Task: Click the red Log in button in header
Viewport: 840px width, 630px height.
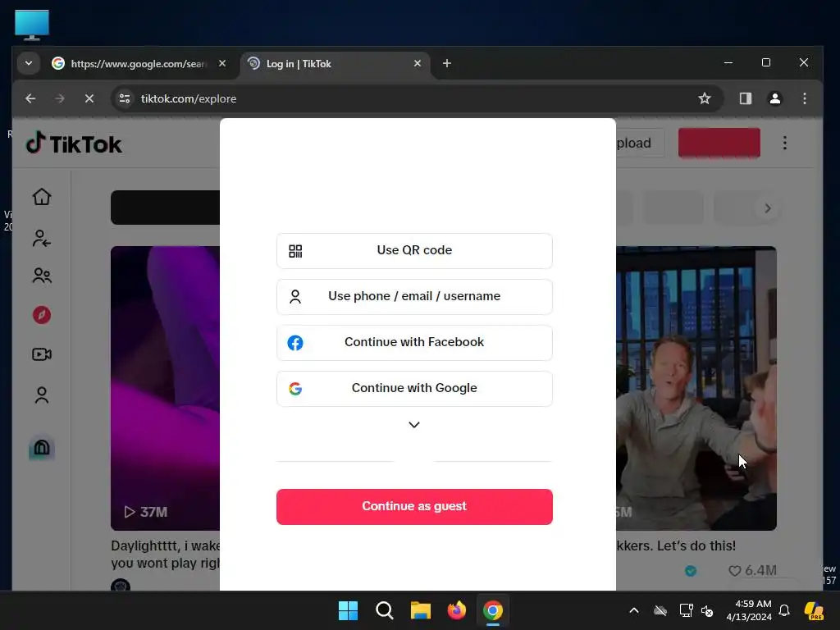Action: click(x=719, y=143)
